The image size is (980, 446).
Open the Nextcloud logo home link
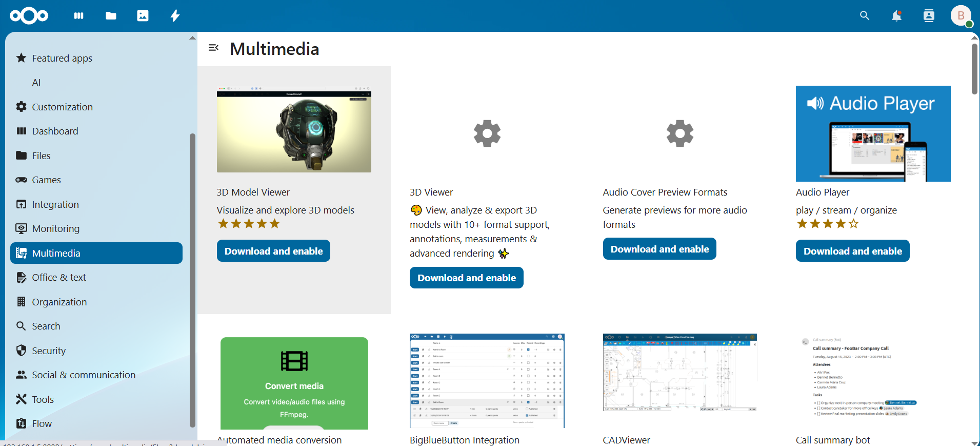pyautogui.click(x=29, y=16)
